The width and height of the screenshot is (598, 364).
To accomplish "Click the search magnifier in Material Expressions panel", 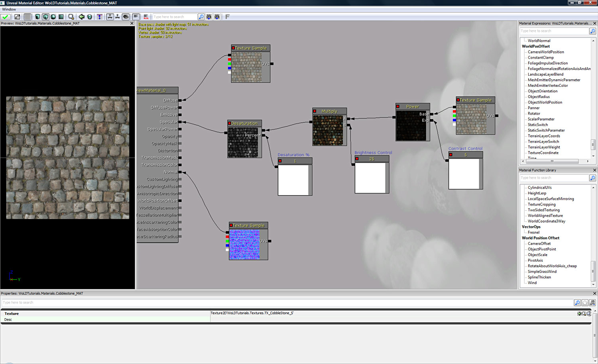I will [x=593, y=31].
